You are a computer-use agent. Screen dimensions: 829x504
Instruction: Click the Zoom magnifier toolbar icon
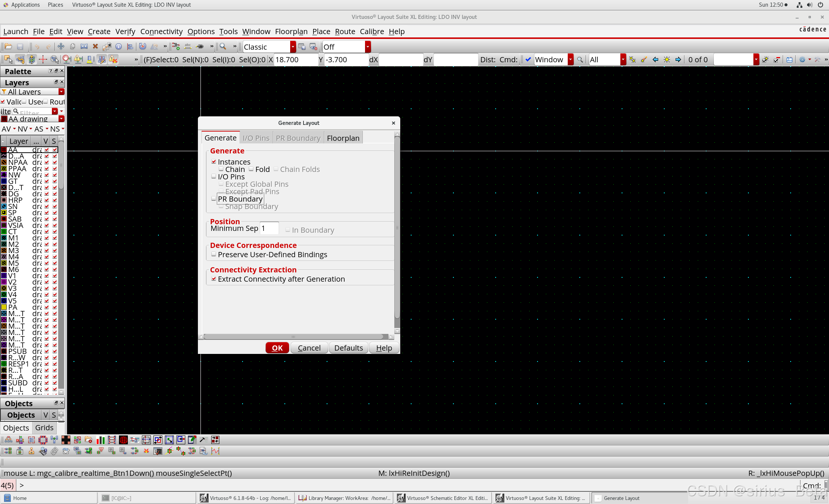point(223,46)
